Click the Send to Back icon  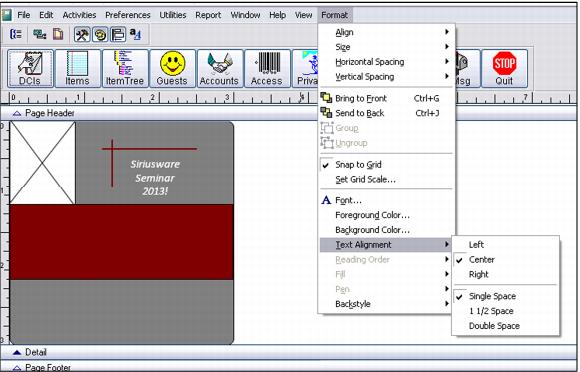coord(326,113)
